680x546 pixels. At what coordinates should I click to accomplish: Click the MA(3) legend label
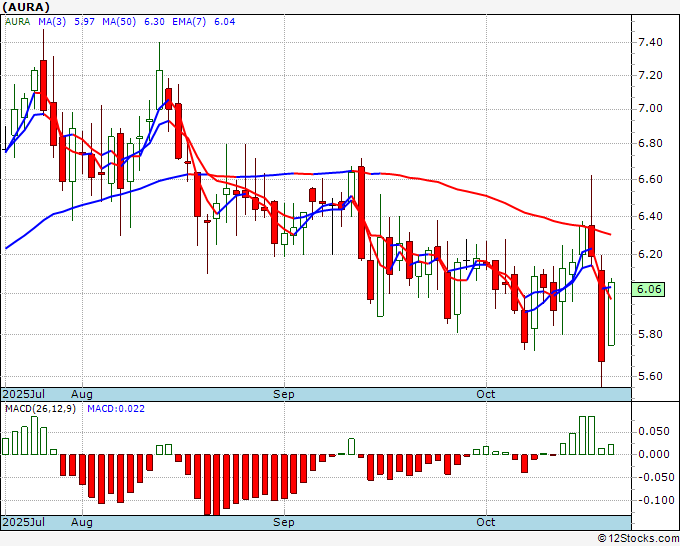click(x=52, y=22)
